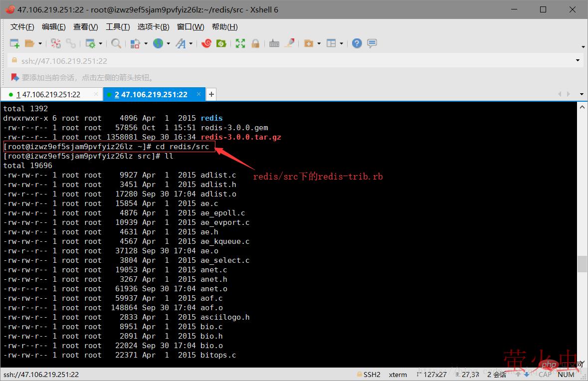588x381 pixels.
Task: Click the New session icon
Action: coord(14,44)
